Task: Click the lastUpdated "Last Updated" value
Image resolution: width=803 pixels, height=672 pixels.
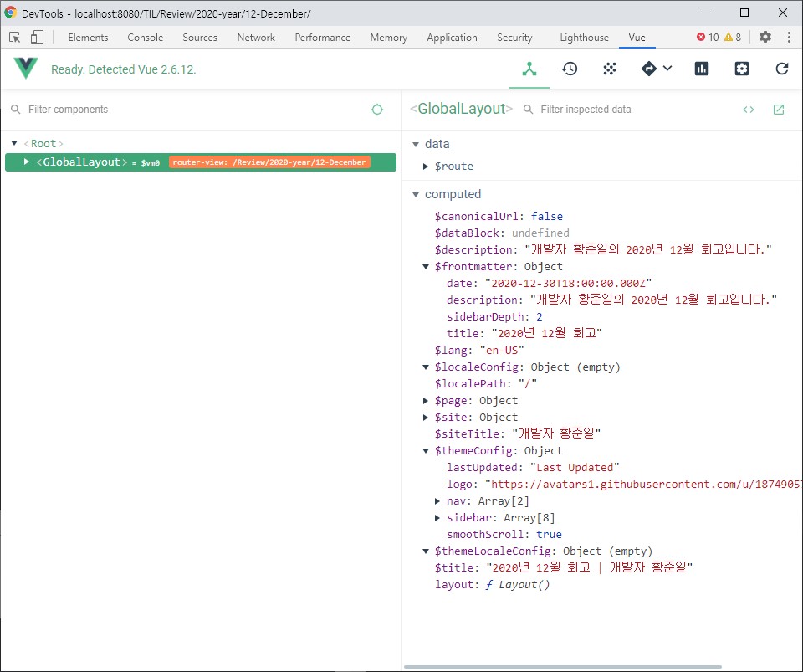Action: (575, 467)
